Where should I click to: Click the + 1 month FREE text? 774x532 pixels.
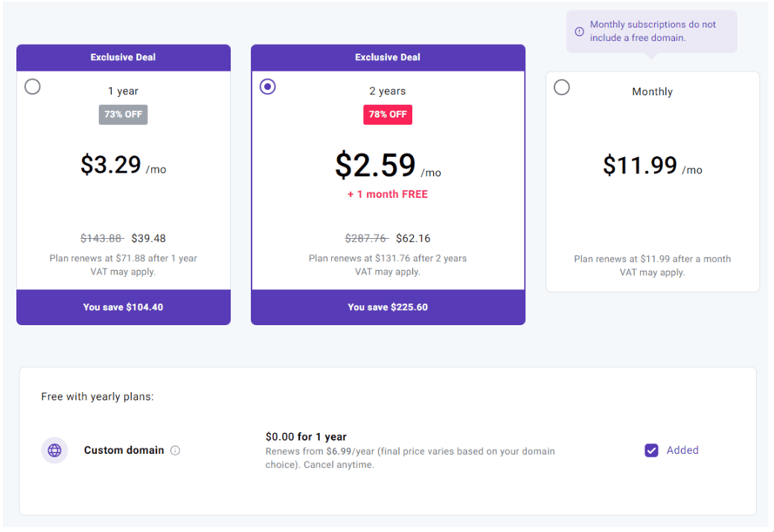(388, 194)
